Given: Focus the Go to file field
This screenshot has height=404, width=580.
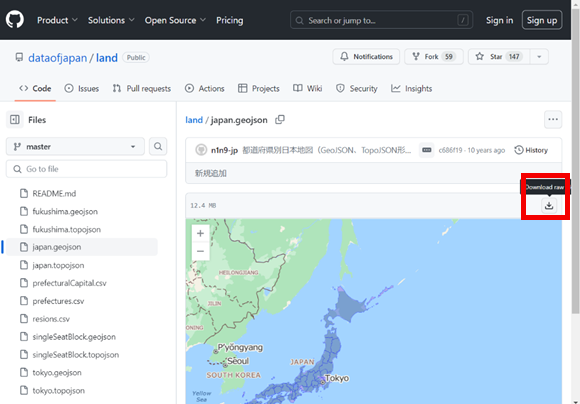Looking at the screenshot, I should coord(87,169).
